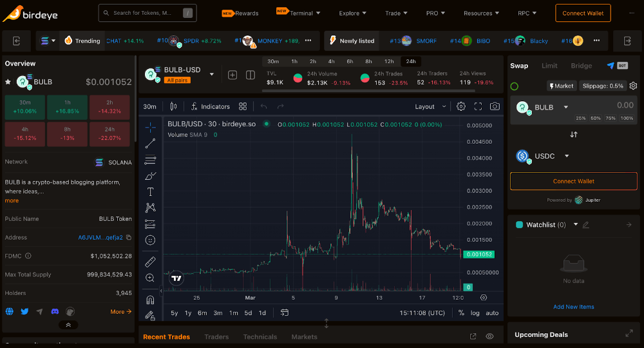Redo the chart action
Viewport: 644px width, 348px height.
(281, 106)
